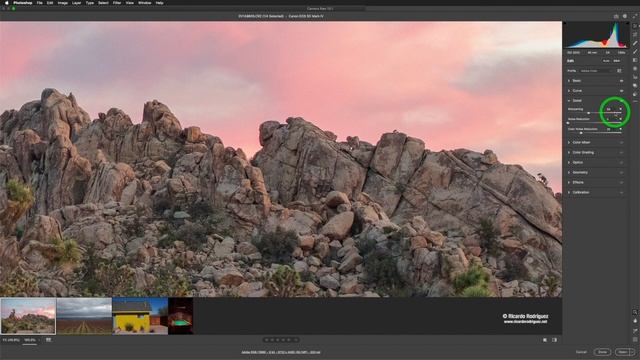The height and width of the screenshot is (360, 640).
Task: Open the File menu
Action: (x=40, y=3)
